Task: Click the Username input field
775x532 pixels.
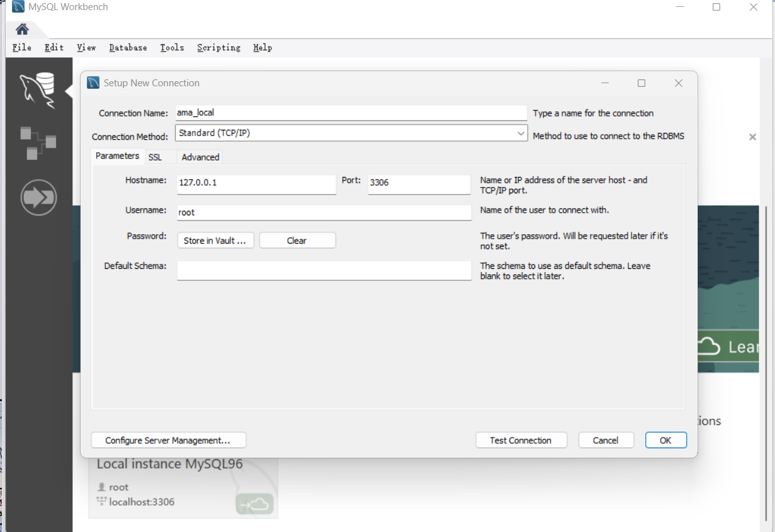Action: point(324,212)
